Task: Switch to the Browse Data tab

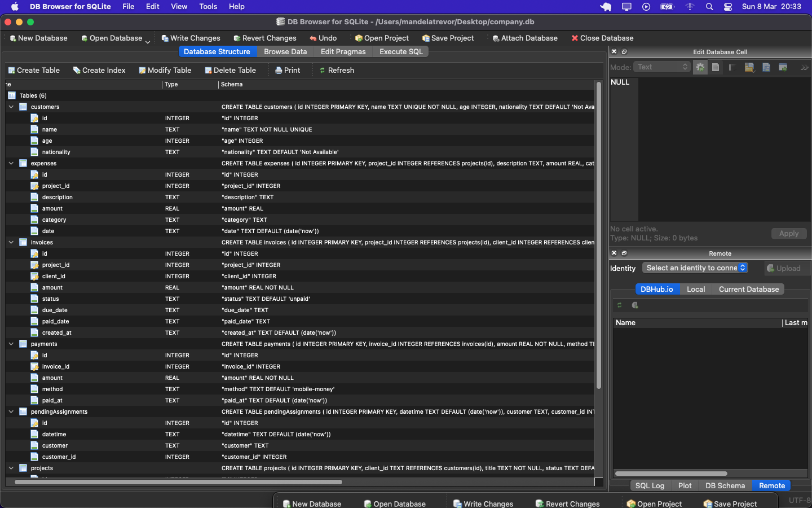Action: 285,51
